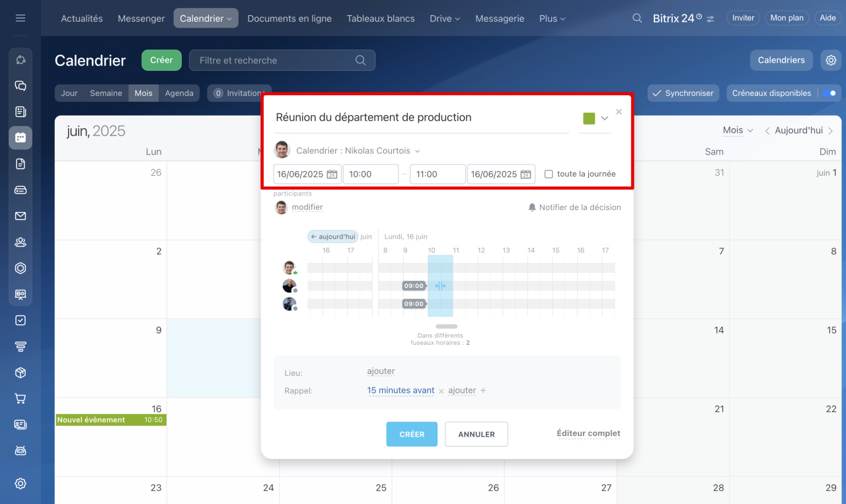Open the hamburger main menu
The image size is (846, 504).
tap(20, 18)
